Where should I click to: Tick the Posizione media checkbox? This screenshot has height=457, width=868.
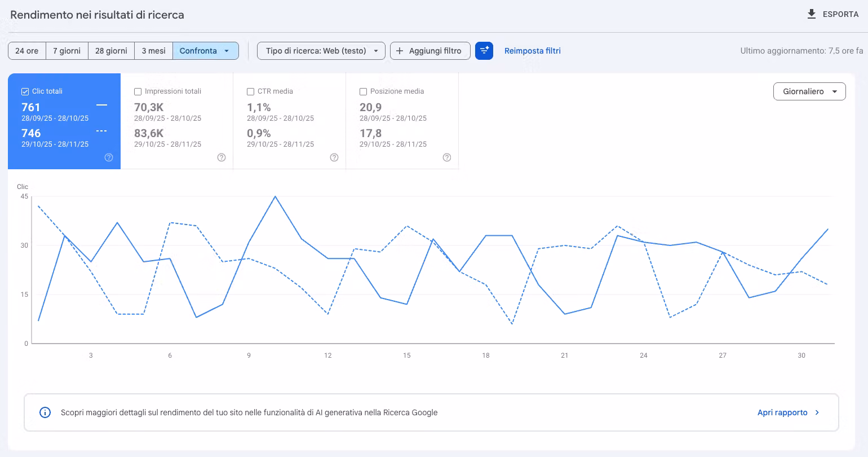(363, 91)
